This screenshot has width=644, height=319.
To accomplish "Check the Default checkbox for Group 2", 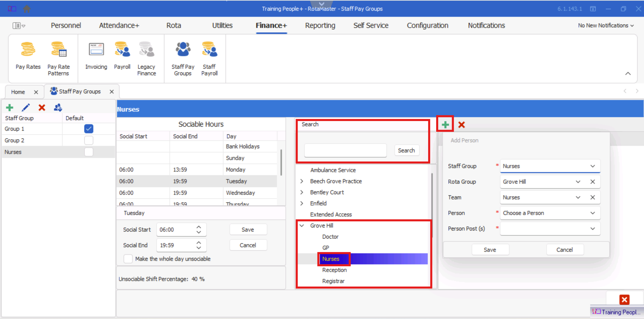I will (89, 140).
